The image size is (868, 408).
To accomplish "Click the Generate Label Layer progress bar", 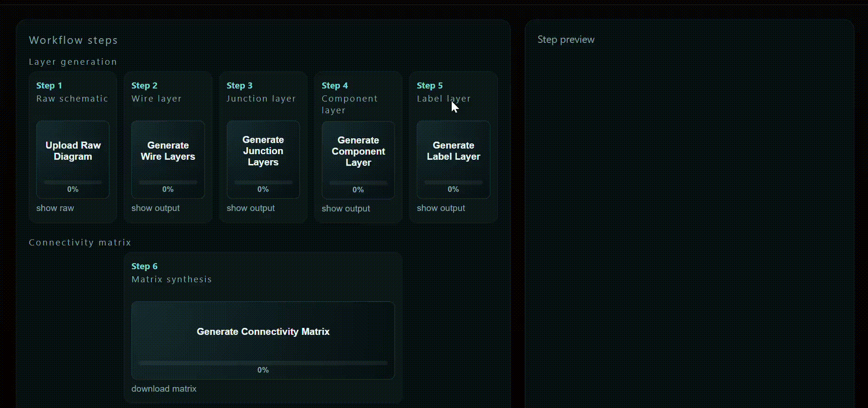I will [453, 182].
